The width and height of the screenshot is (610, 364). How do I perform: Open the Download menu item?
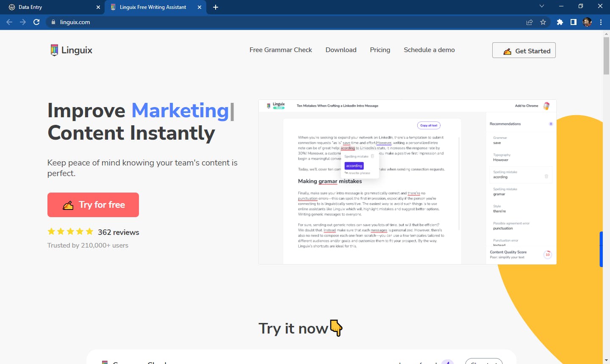(341, 50)
